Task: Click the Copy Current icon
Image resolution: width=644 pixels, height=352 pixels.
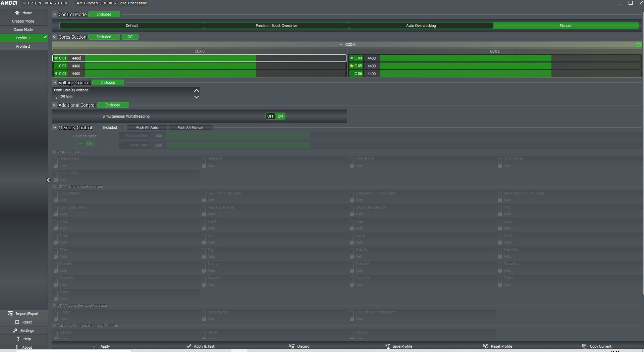Action: tap(584, 346)
